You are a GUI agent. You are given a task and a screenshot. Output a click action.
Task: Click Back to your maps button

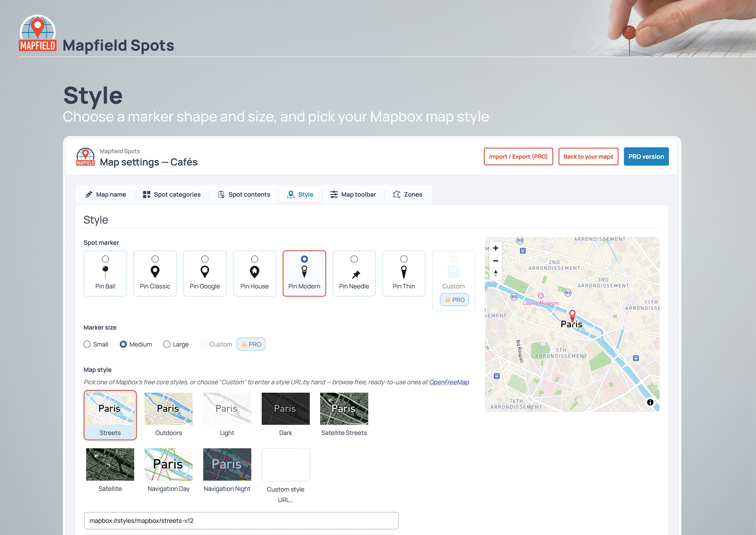point(588,156)
